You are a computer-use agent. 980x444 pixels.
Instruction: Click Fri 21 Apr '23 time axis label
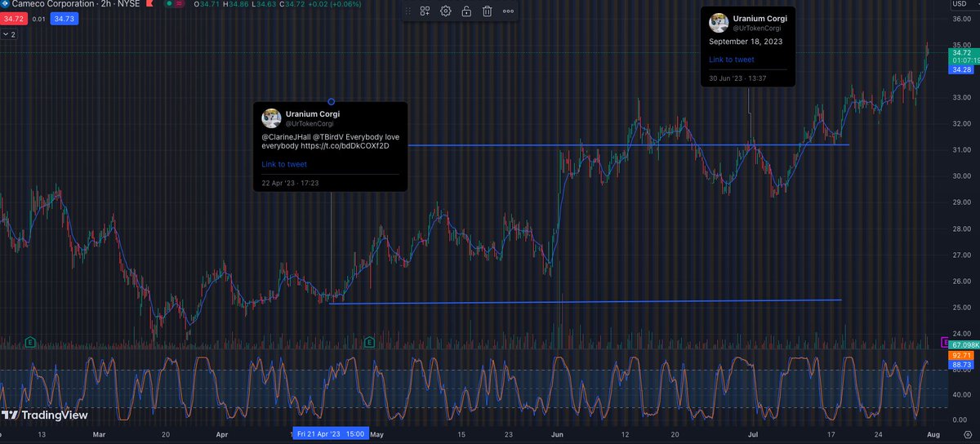(x=331, y=434)
